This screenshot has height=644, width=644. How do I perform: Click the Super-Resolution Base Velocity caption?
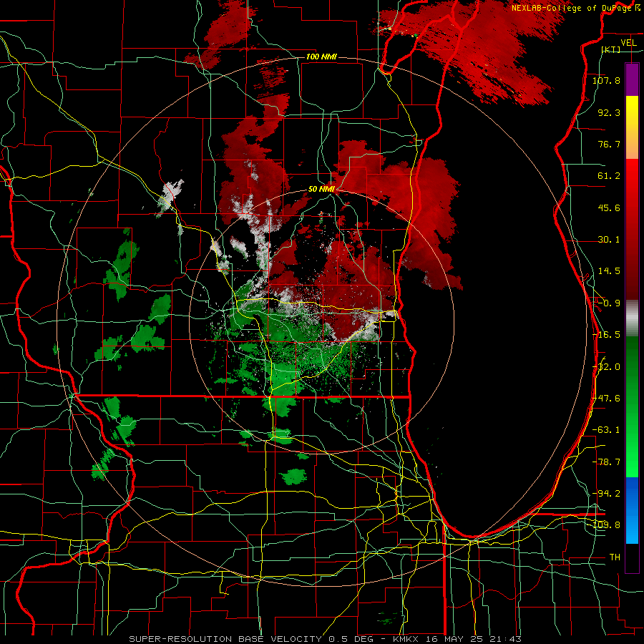(326, 639)
